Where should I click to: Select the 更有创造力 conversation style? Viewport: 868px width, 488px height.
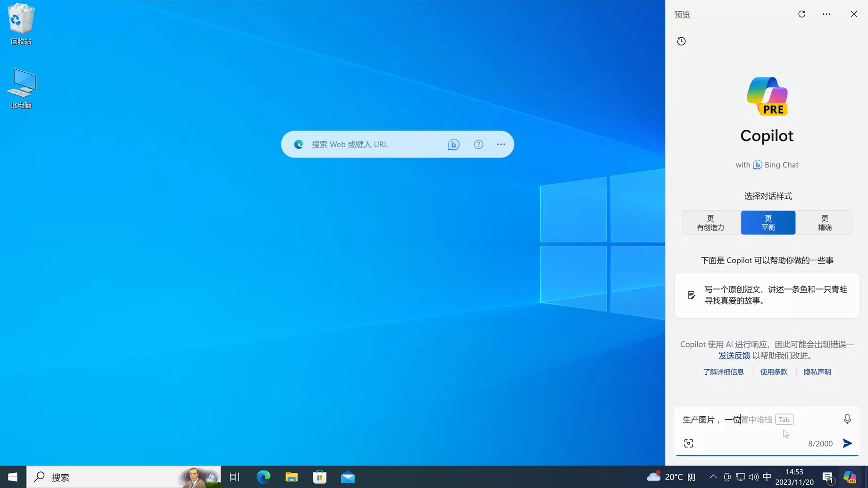710,223
